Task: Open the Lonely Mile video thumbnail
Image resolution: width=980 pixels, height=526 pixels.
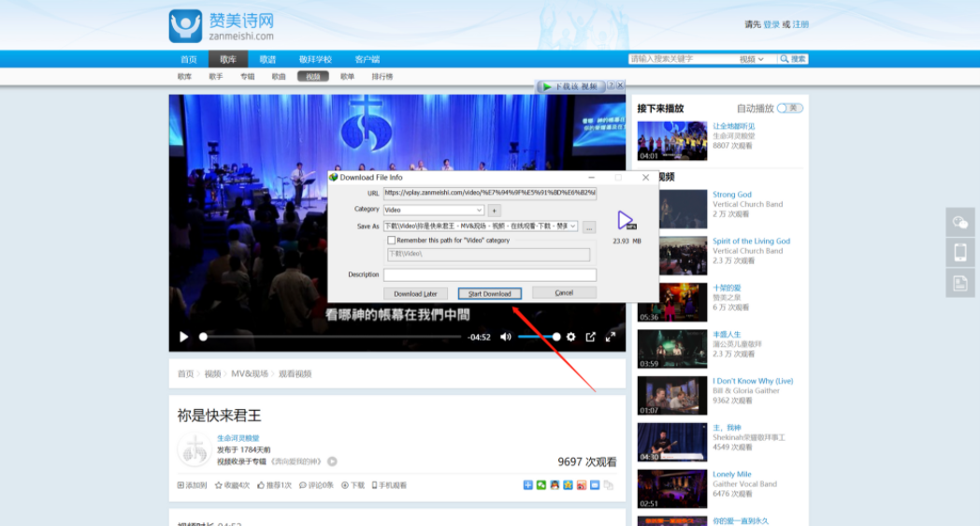Action: (x=671, y=489)
